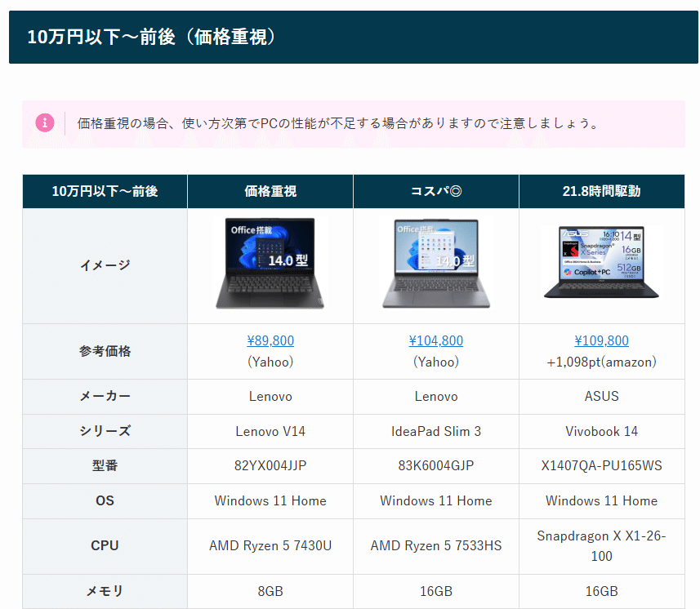Select the Snapdragon X X1-26-100 cell

pyautogui.click(x=602, y=545)
